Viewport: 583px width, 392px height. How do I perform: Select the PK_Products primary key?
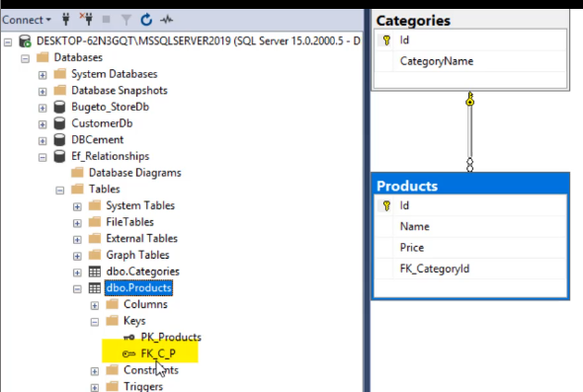coord(171,337)
